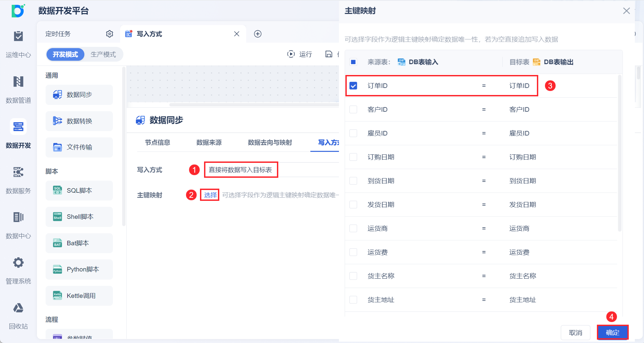Open the 数据去向与映射 tab

(270, 142)
